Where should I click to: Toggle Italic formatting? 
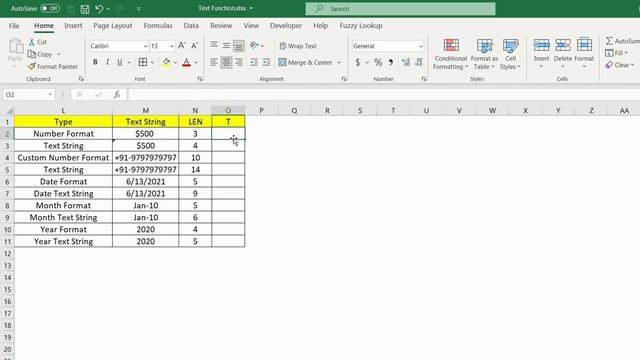click(x=107, y=62)
